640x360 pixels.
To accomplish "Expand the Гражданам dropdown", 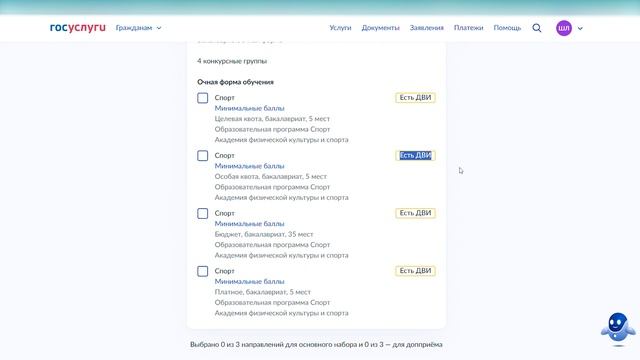I will (x=138, y=28).
